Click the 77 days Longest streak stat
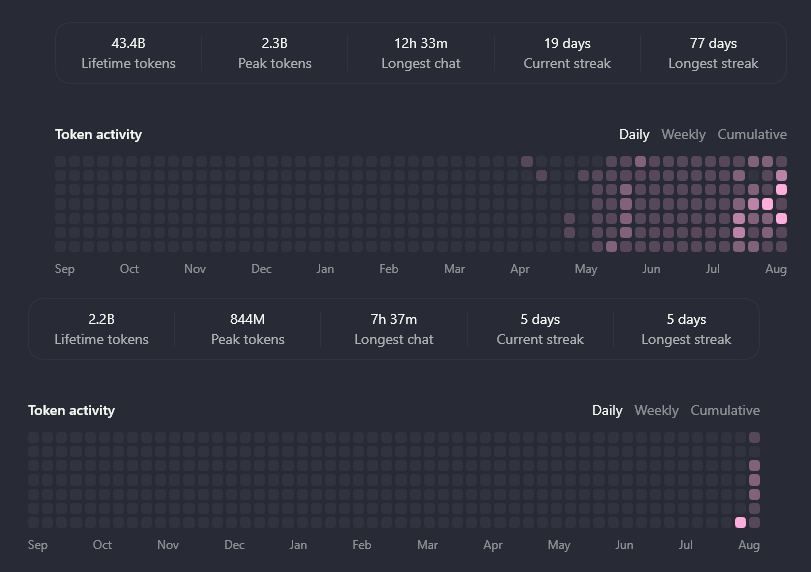This screenshot has width=811, height=572. (x=713, y=53)
